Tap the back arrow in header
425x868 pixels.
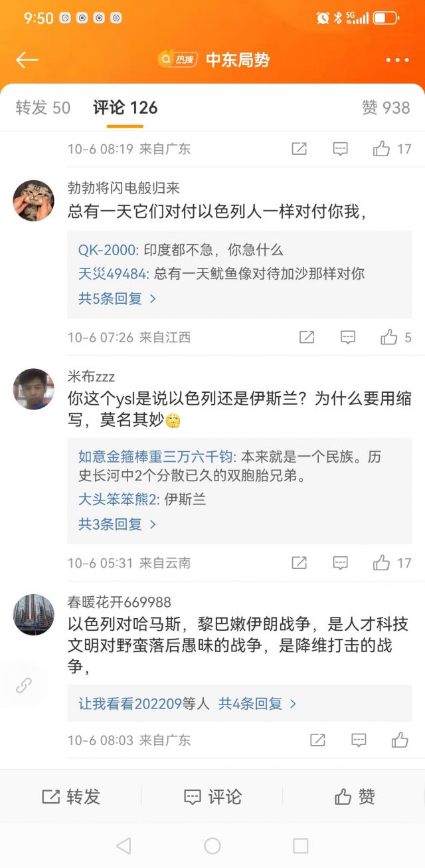[27, 60]
